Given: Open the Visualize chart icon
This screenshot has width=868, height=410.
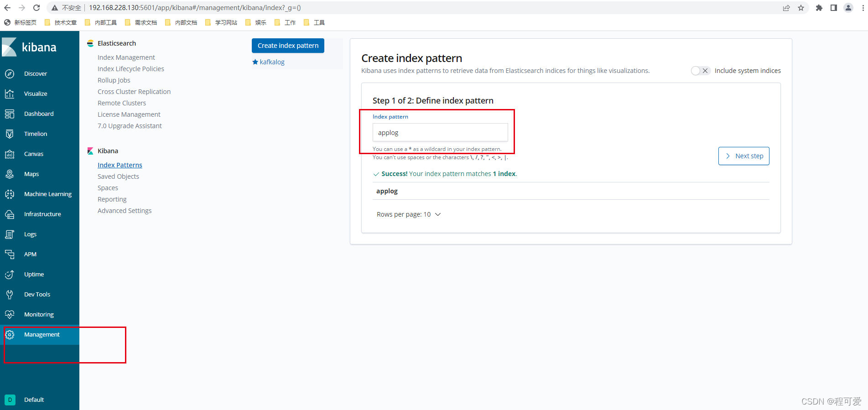Looking at the screenshot, I should 10,94.
